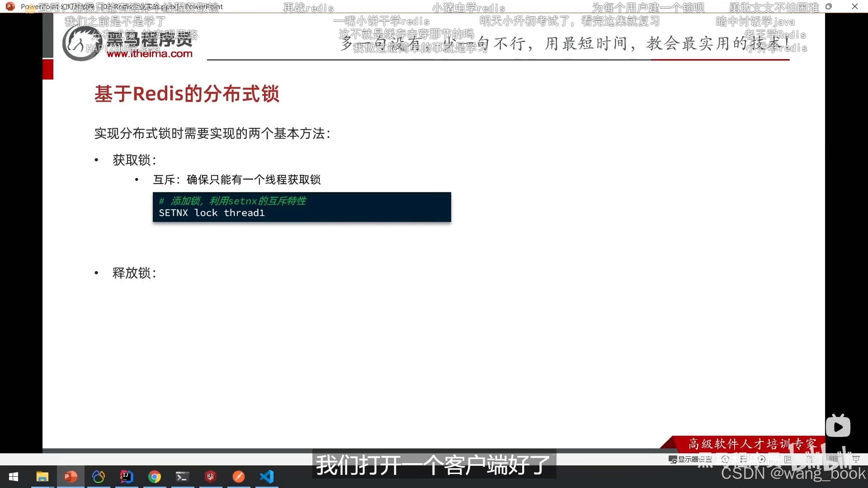Switch to Slide Sorter view icon
This screenshot has height=488, width=868.
pyautogui.click(x=810, y=459)
